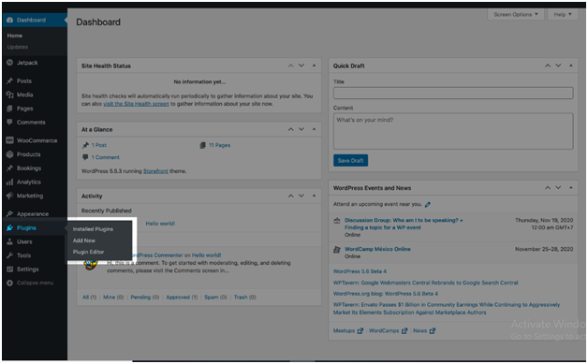Open Updates under Dashboard
Image resolution: width=588 pixels, height=364 pixels.
point(17,47)
